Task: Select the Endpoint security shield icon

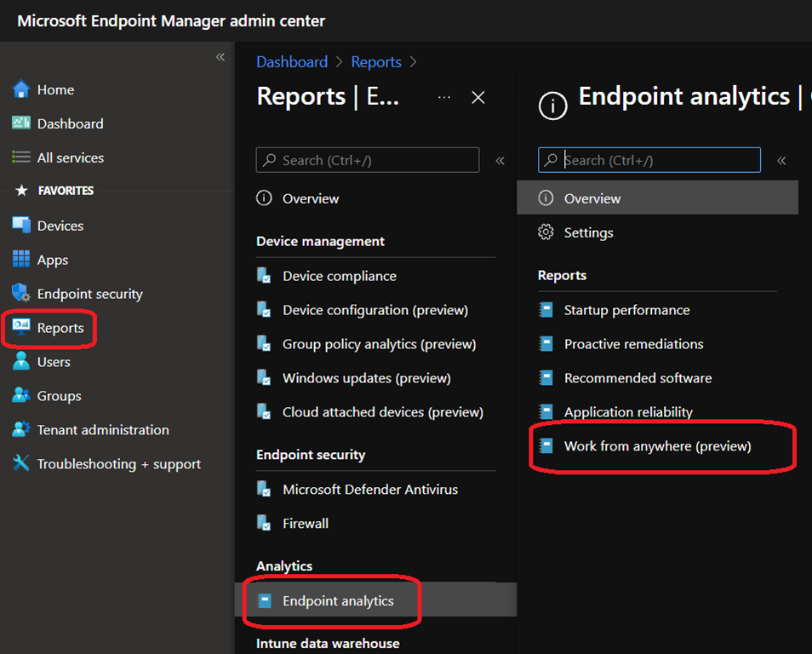Action: pyautogui.click(x=21, y=294)
